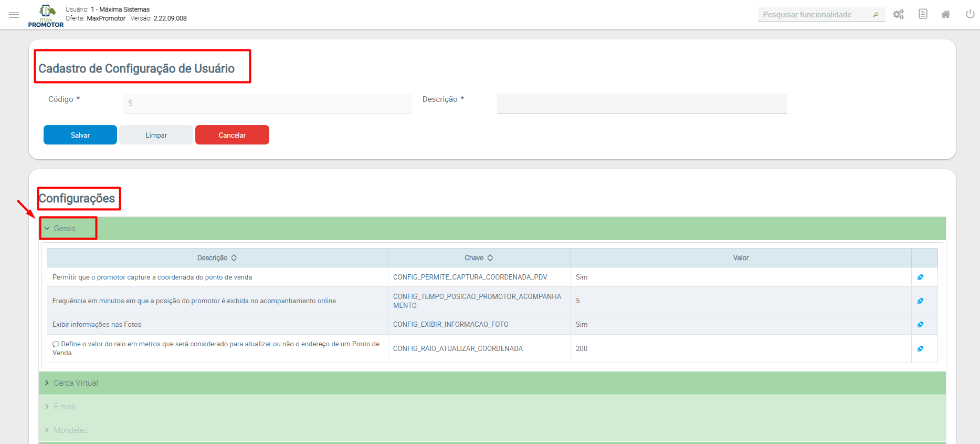
Task: Click the maxPromotor logo
Action: 46,16
